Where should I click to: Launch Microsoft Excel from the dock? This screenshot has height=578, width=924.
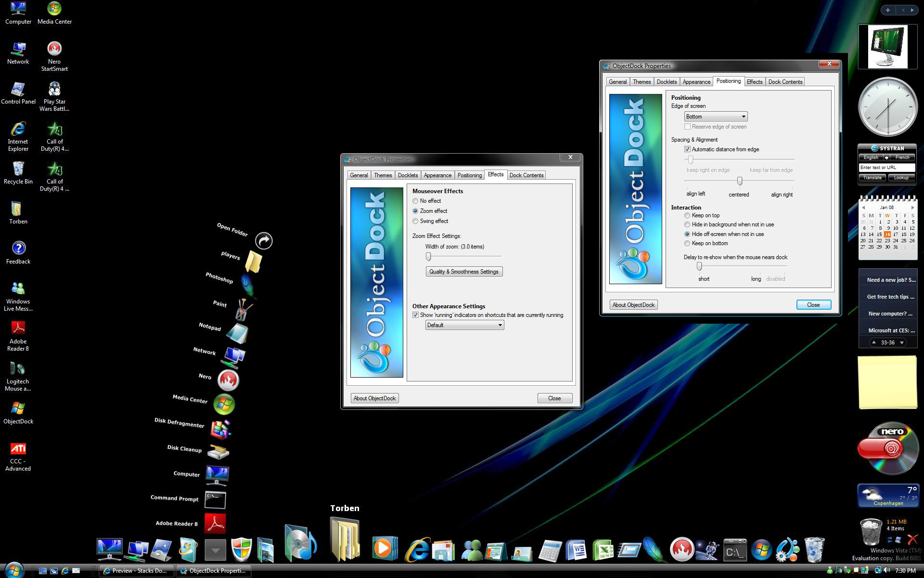603,550
